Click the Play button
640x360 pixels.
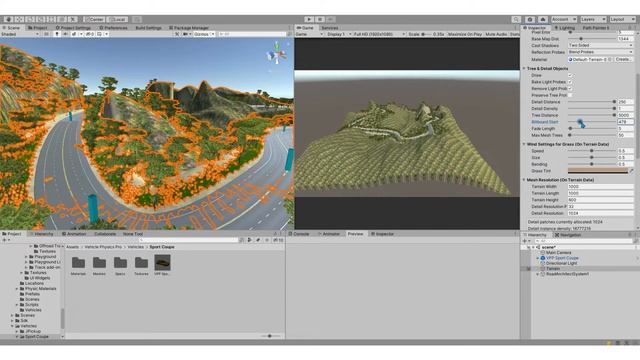[309, 19]
